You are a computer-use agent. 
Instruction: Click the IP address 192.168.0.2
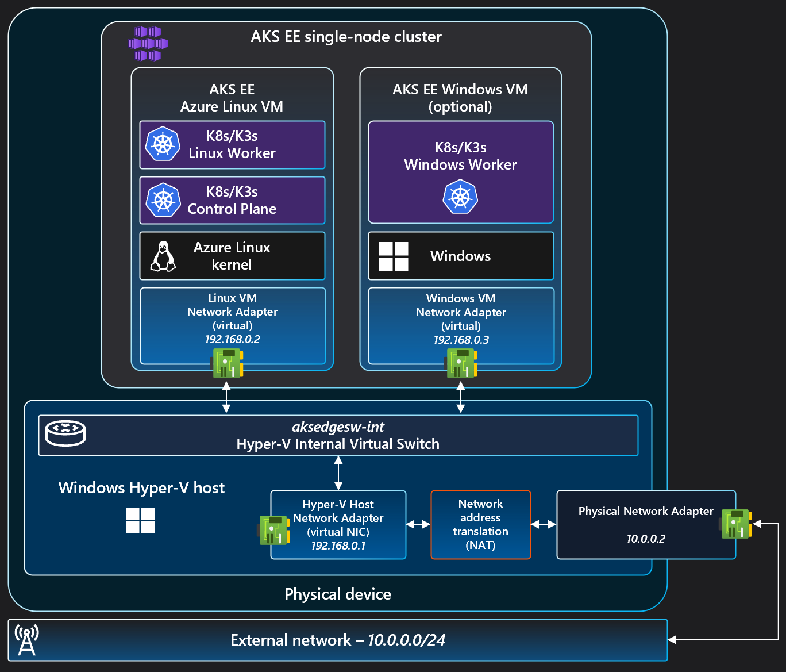click(232, 339)
